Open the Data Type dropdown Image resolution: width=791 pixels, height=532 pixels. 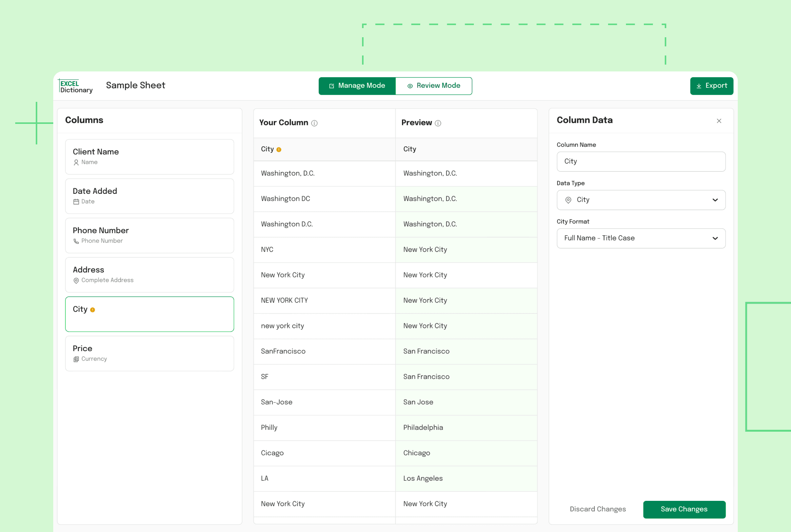641,200
